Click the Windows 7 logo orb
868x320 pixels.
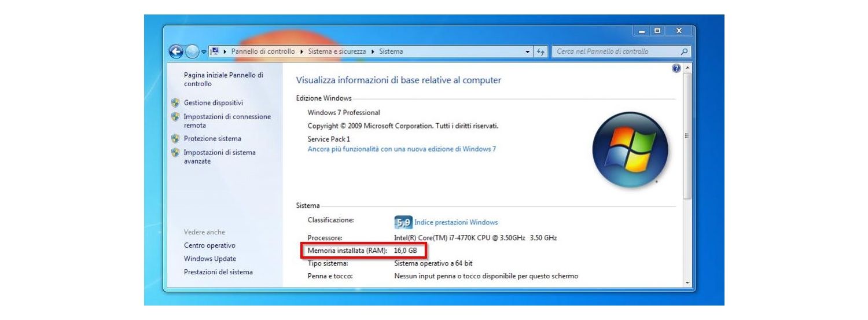pos(630,149)
